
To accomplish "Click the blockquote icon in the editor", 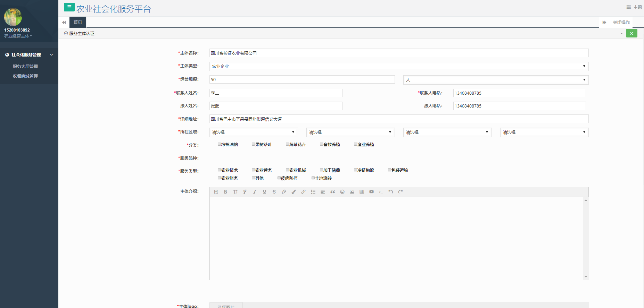I will pyautogui.click(x=332, y=192).
